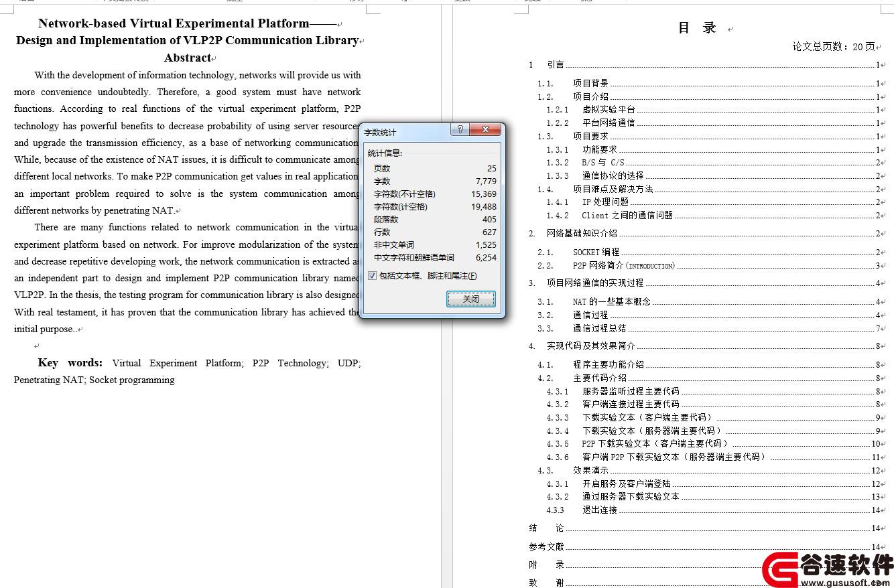Image resolution: width=894 pixels, height=588 pixels.
Task: Click the 目录 heading on the right page
Action: pyautogui.click(x=698, y=28)
